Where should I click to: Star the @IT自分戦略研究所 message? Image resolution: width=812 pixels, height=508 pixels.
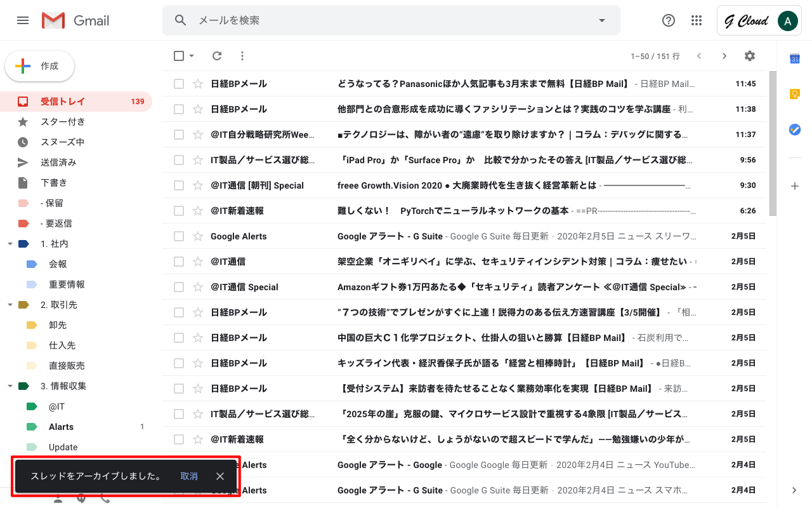[x=198, y=135]
